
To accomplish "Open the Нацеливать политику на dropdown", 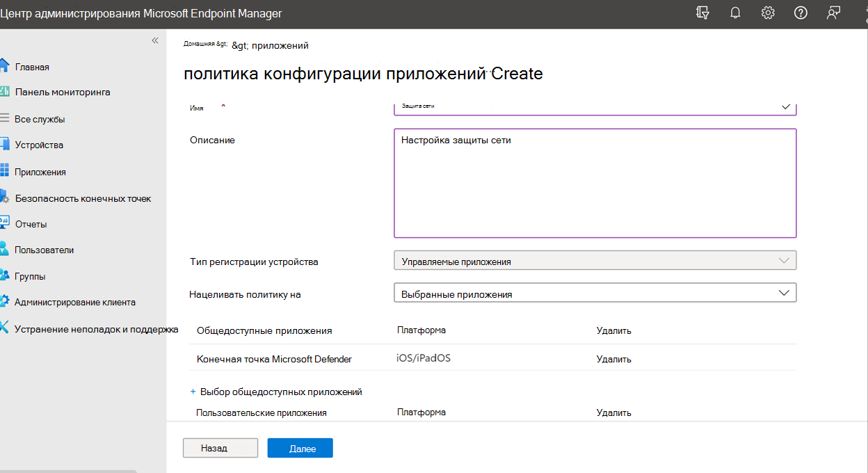I will coord(595,293).
